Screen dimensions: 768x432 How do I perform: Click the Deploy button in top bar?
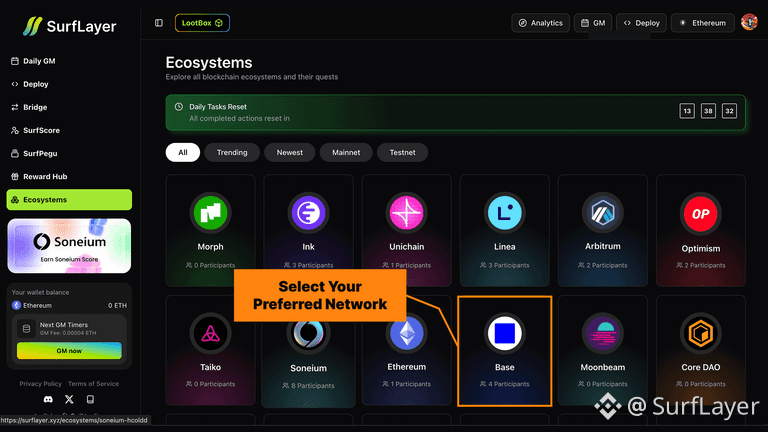tap(641, 23)
